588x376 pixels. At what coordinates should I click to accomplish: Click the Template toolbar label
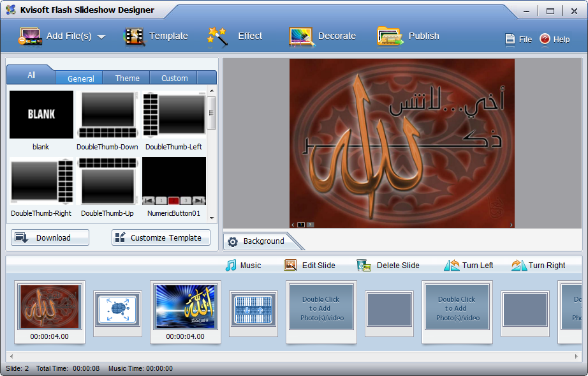coord(168,36)
